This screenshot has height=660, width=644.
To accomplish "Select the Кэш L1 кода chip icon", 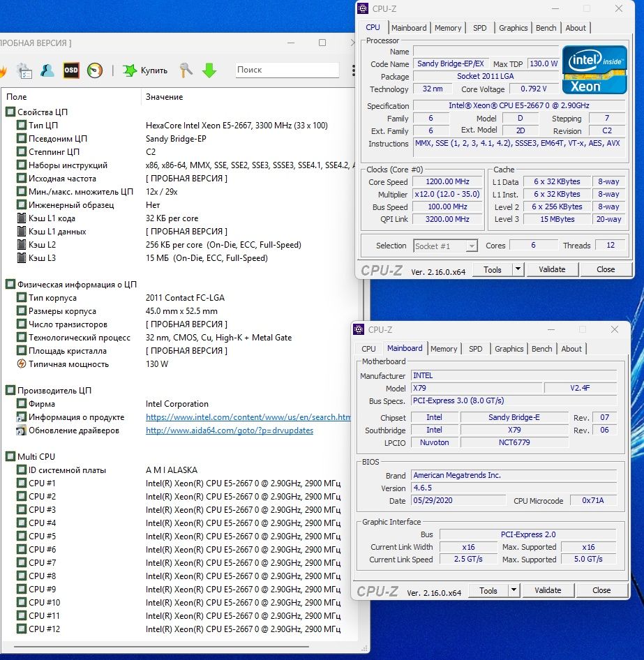I will [x=22, y=218].
